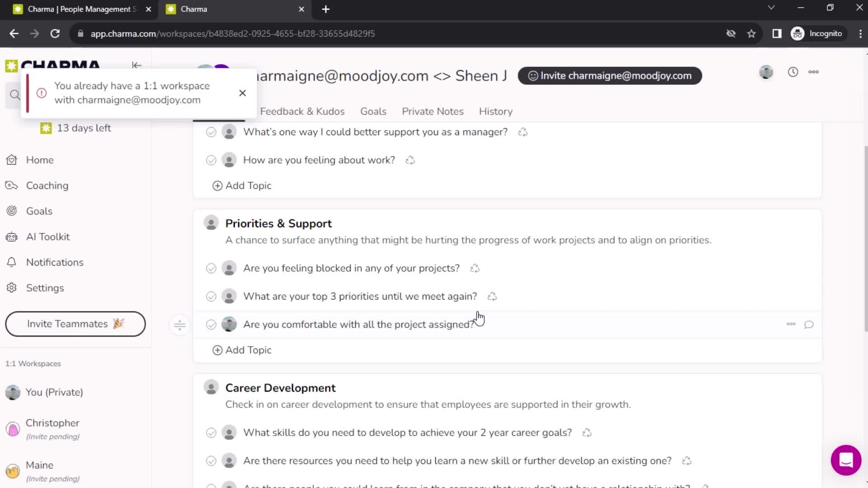
Task: Toggle recurring icon on 'resources you need'
Action: pyautogui.click(x=687, y=461)
